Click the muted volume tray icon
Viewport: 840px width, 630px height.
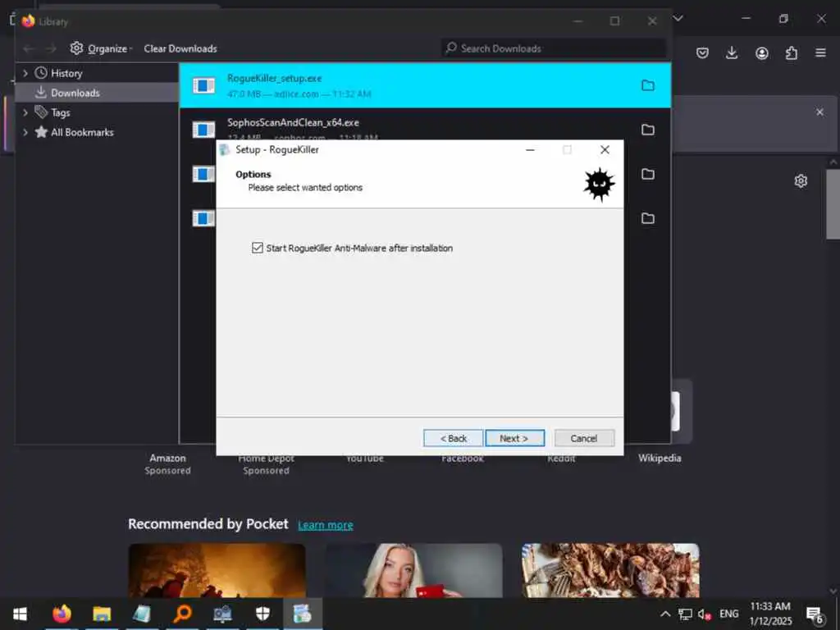705,614
